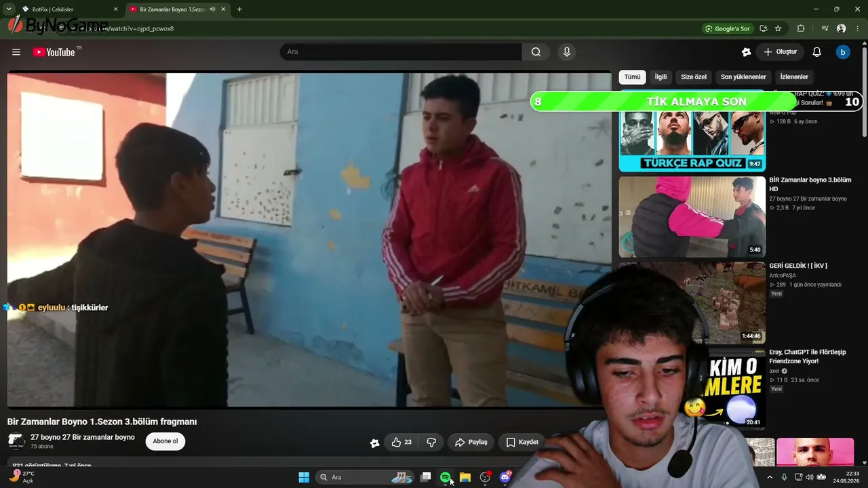This screenshot has width=868, height=488.
Task: Open the GERİ GELDİK ! [ İKV ] video title
Action: tap(798, 266)
